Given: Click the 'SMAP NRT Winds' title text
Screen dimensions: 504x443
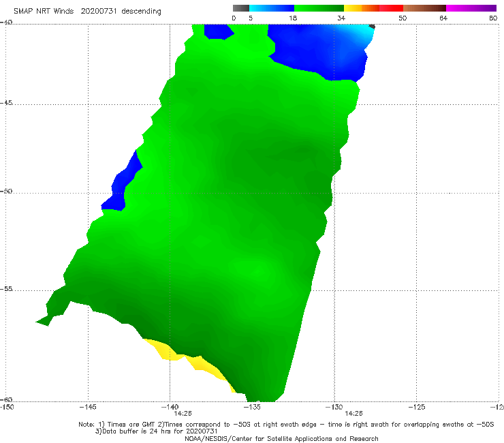Looking at the screenshot, I should coord(44,11).
